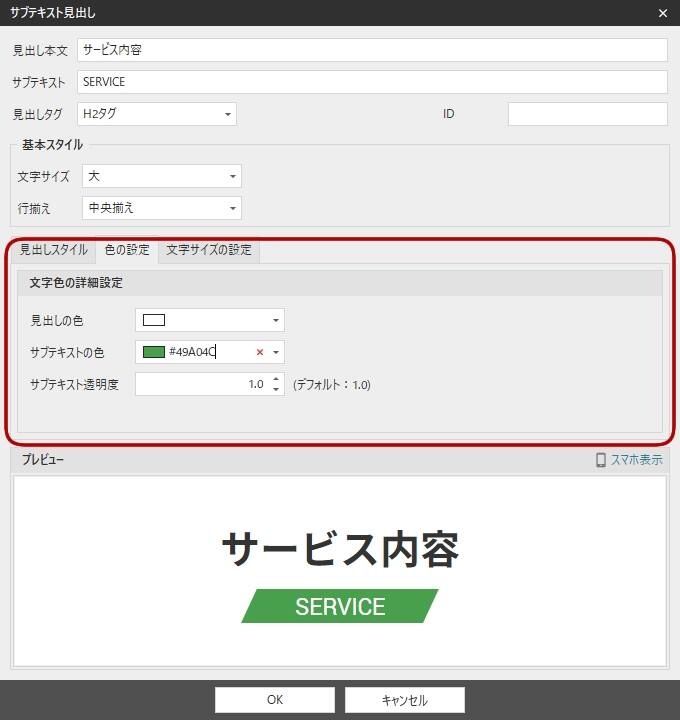Decrease サブテキスト透明度 with down arrow
This screenshot has height=720, width=680.
tap(276, 389)
